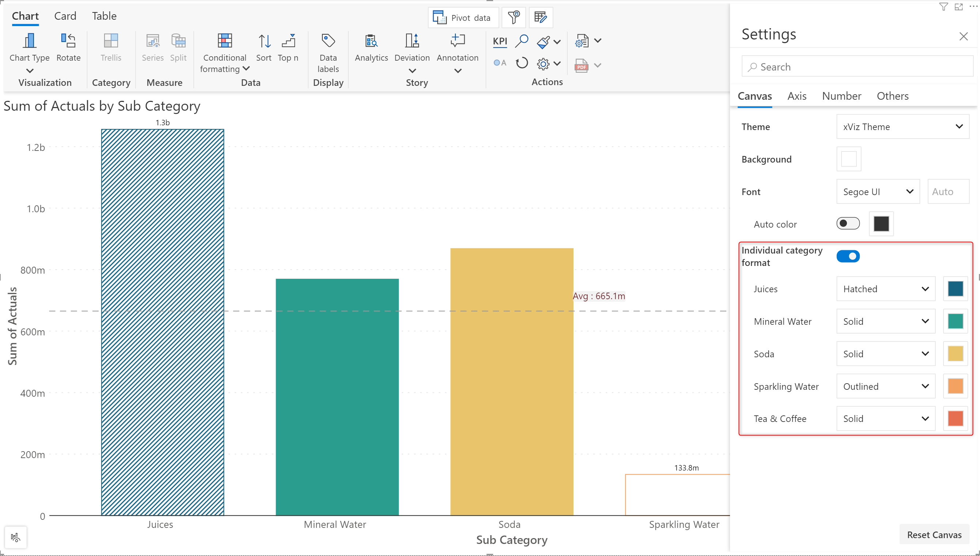Open the Segoe UI font dropdown
Viewport: 980px width, 556px height.
click(878, 191)
